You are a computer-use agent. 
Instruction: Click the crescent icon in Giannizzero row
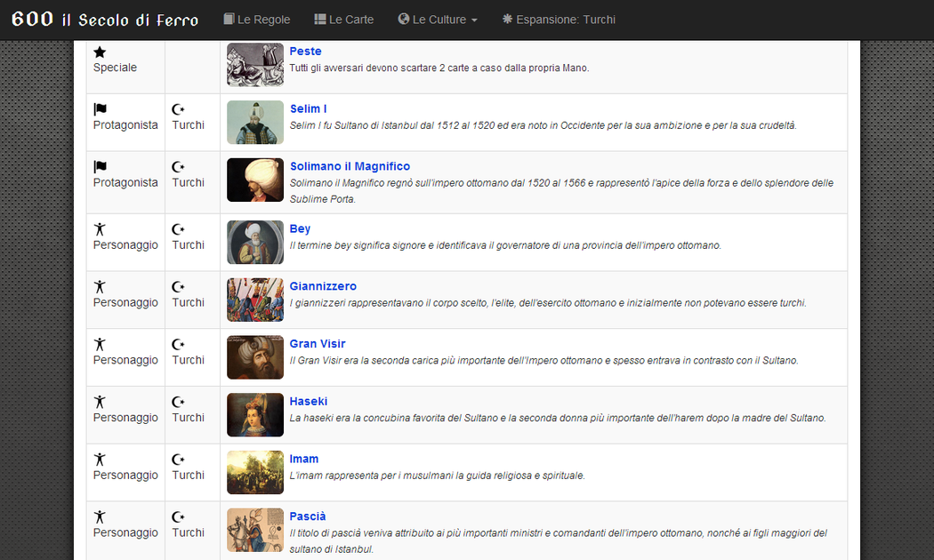178,287
